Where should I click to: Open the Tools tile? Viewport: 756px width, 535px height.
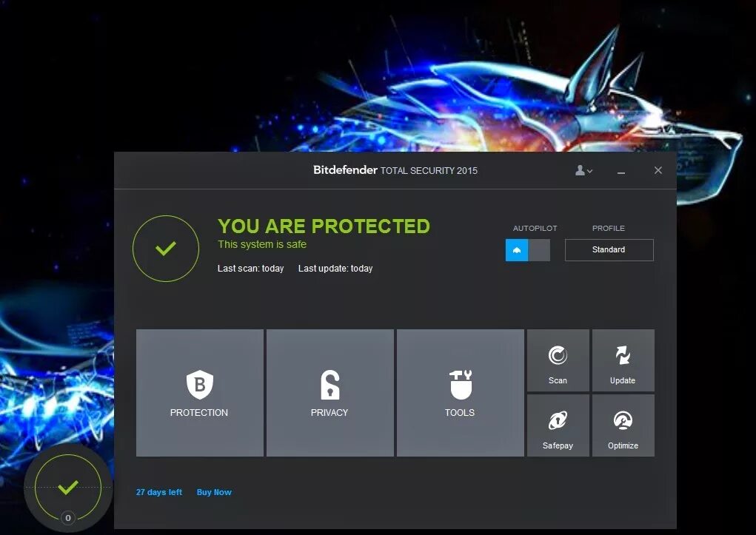[460, 392]
